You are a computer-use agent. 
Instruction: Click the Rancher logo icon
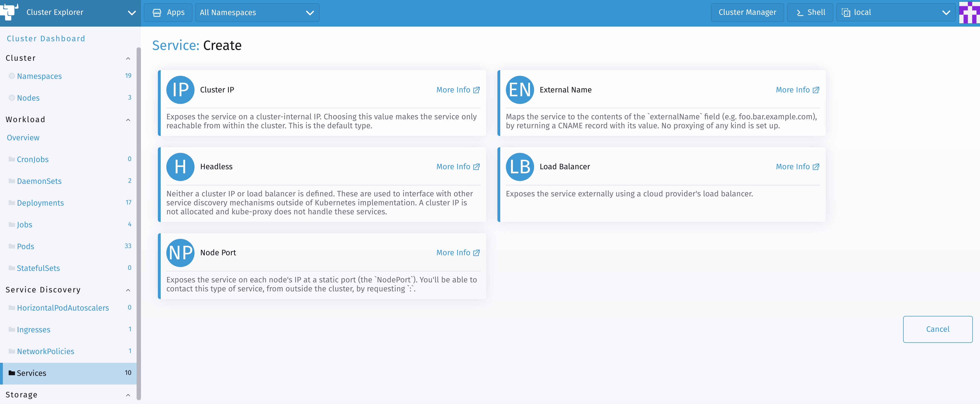coord(9,12)
